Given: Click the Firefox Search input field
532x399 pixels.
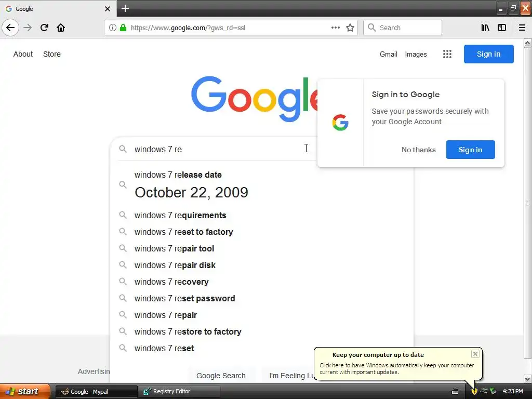Looking at the screenshot, I should click(x=403, y=28).
